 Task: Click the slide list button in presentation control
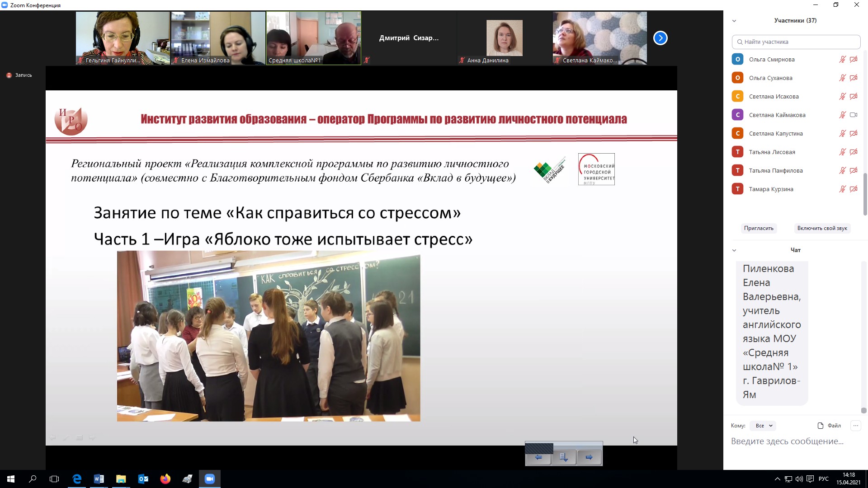pos(563,457)
